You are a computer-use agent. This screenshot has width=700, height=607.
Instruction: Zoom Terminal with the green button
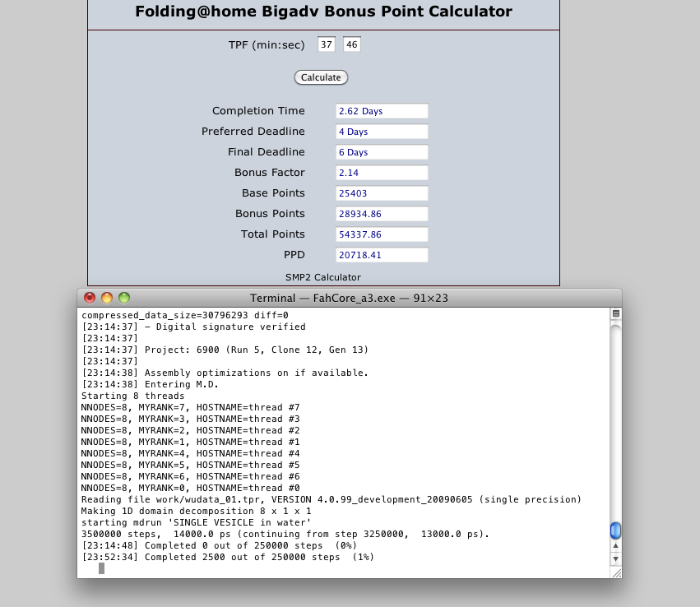click(x=124, y=298)
